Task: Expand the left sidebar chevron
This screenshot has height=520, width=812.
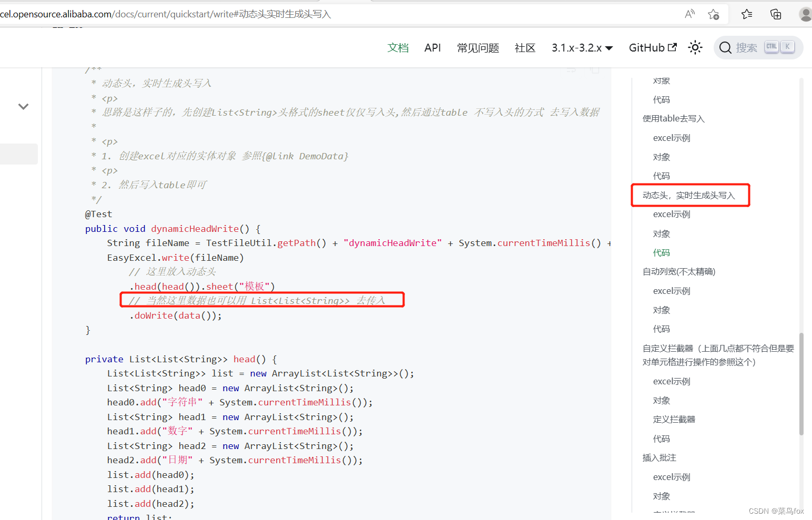Action: point(23,106)
